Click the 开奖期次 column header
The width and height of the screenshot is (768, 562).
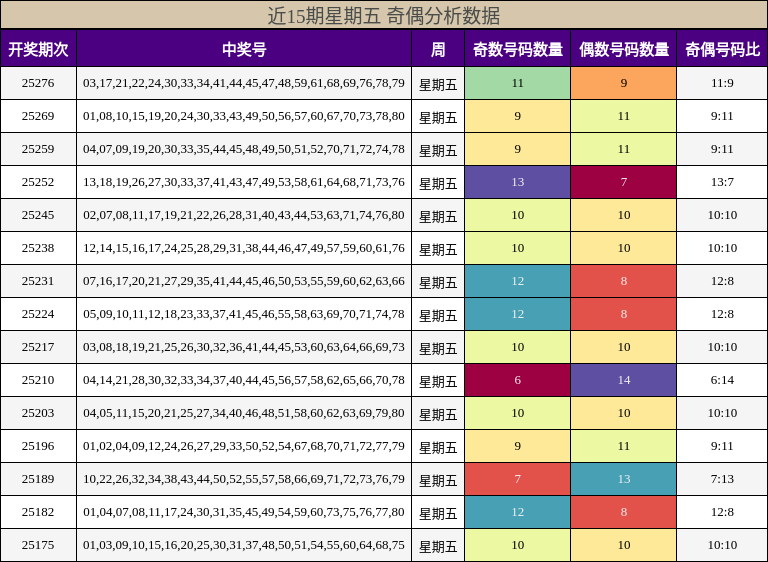(38, 49)
